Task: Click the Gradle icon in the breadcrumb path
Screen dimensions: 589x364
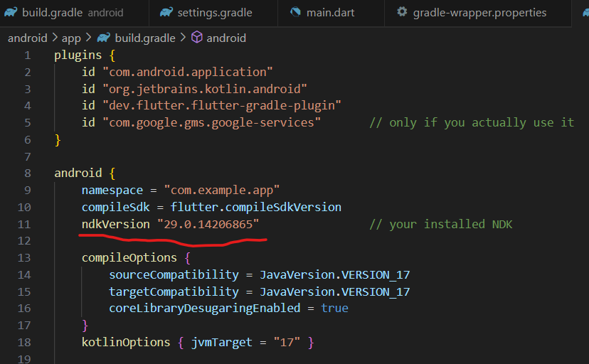Action: coord(104,38)
